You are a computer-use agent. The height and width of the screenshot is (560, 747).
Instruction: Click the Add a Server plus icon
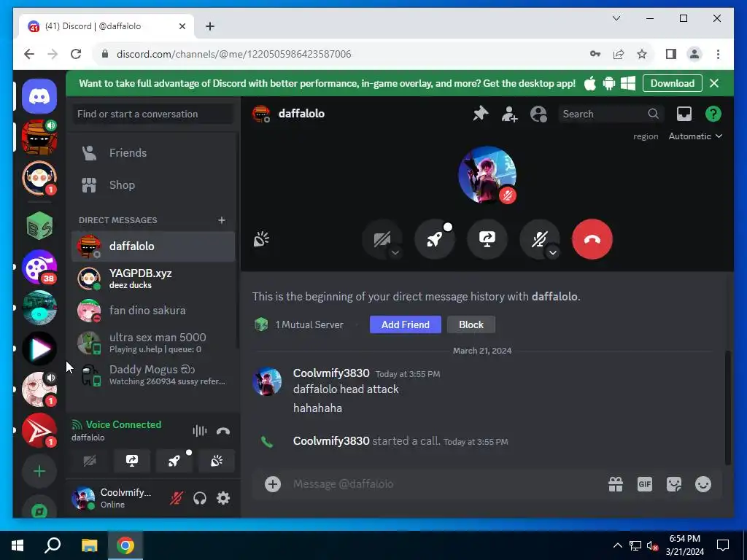click(39, 472)
